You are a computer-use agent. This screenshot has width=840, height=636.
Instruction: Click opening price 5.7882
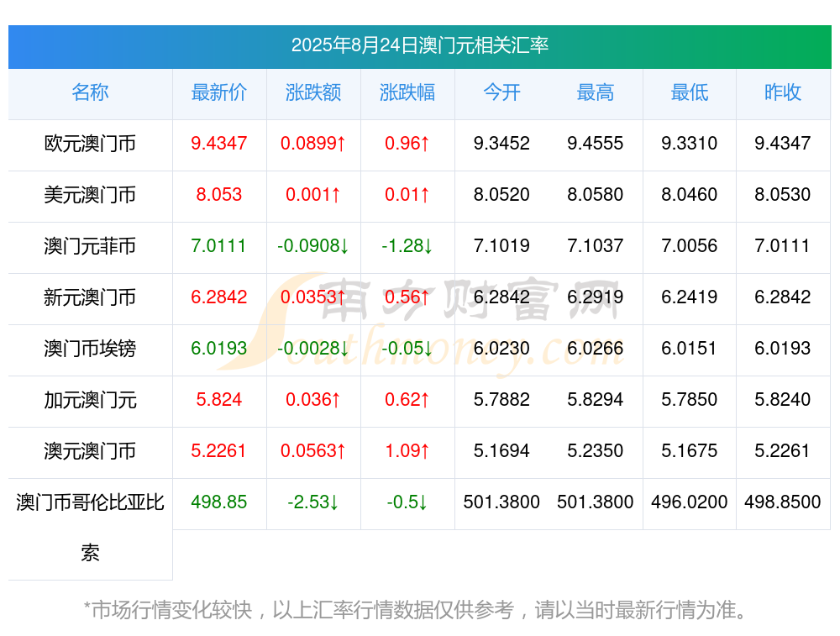pos(501,400)
